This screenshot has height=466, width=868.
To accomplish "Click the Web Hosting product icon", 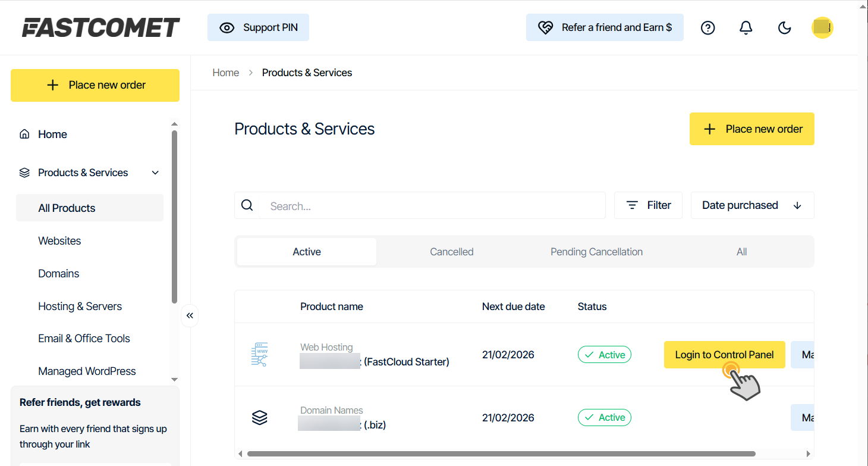I will click(259, 354).
